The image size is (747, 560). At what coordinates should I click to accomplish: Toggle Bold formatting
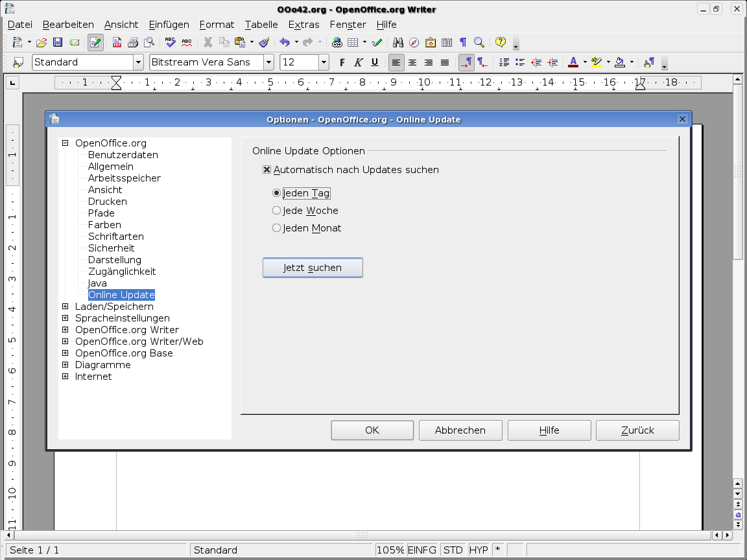tap(342, 62)
